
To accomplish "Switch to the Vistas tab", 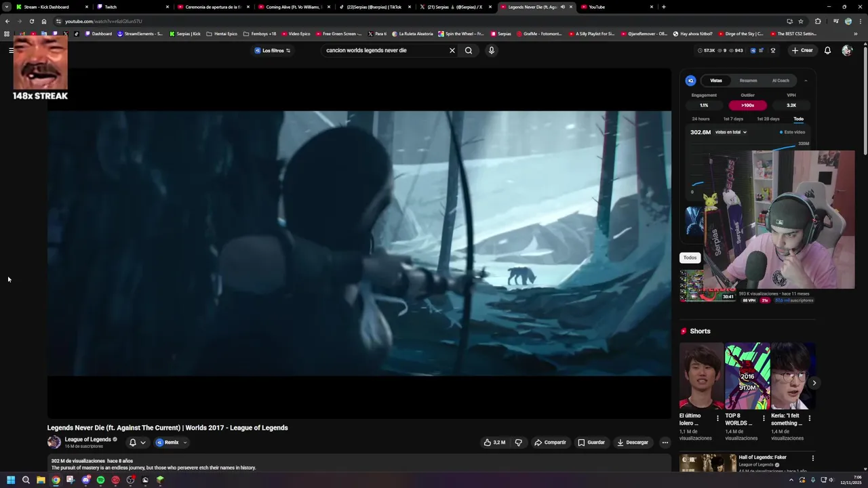I will tap(716, 81).
